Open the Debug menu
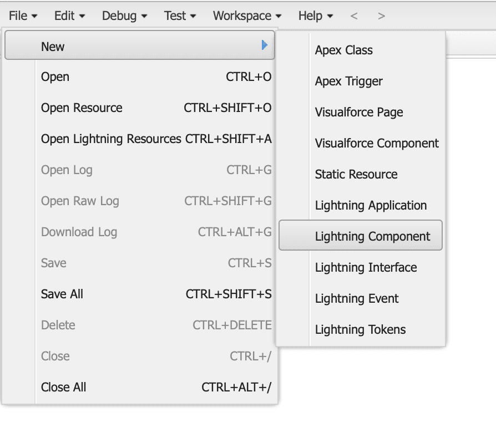The width and height of the screenshot is (496, 448). (x=124, y=16)
